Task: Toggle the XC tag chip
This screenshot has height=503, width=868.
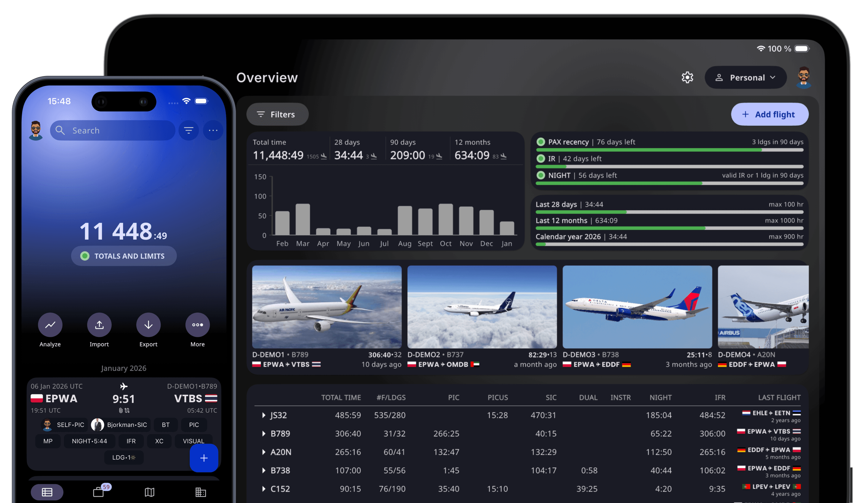Action: click(x=159, y=441)
